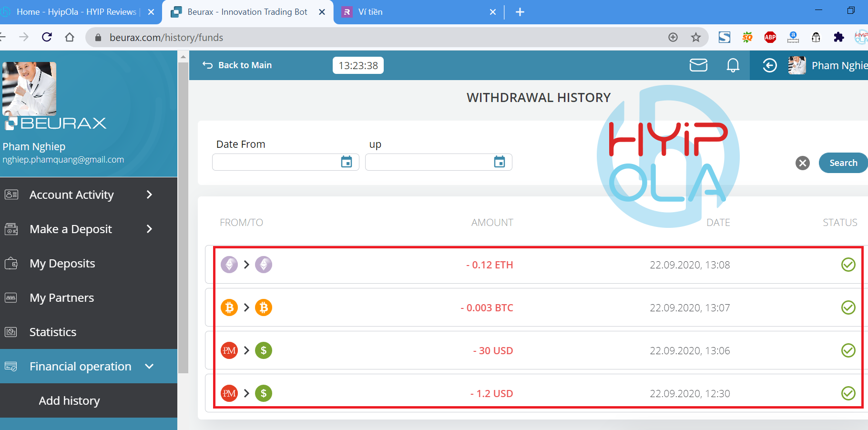Screen dimensions: 868x430
Task: Bookmark page with the star icon
Action: tap(696, 37)
